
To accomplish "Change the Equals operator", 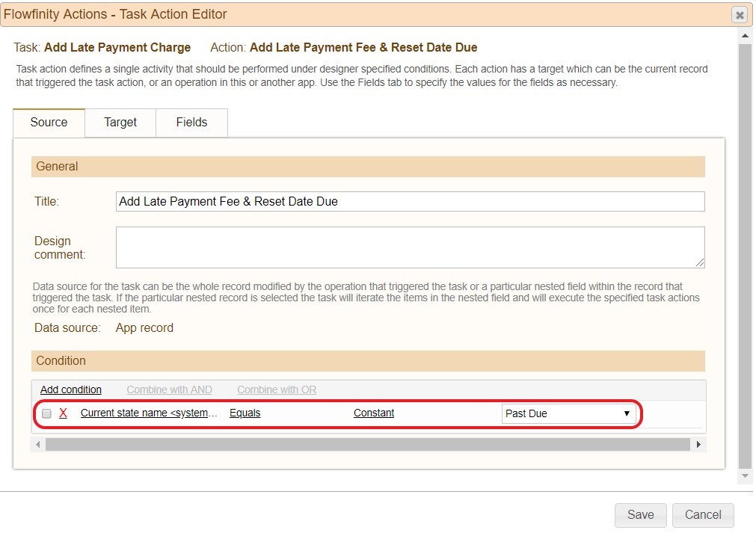I will (245, 413).
